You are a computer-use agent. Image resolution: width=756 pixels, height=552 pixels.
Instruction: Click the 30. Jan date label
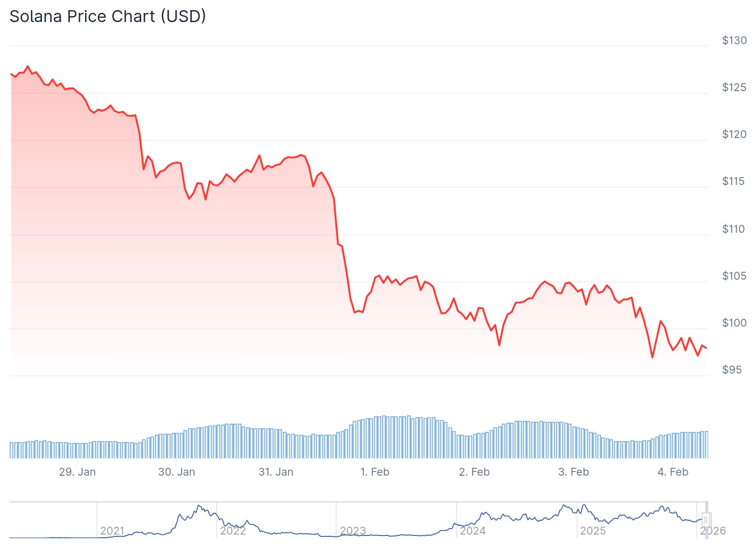pyautogui.click(x=177, y=472)
